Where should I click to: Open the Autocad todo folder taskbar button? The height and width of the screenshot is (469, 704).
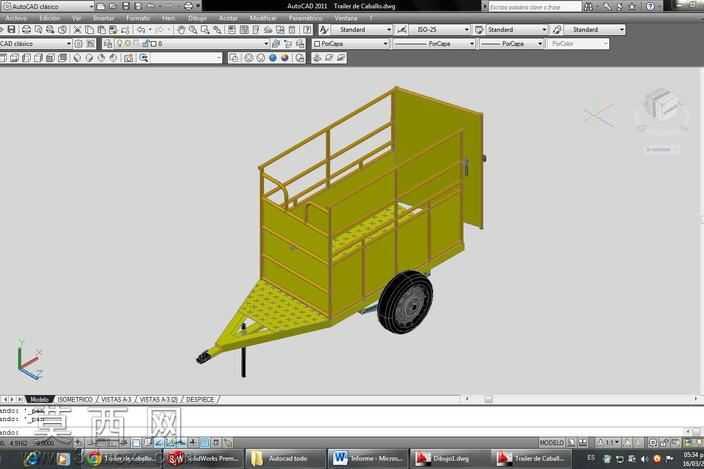coord(285,459)
